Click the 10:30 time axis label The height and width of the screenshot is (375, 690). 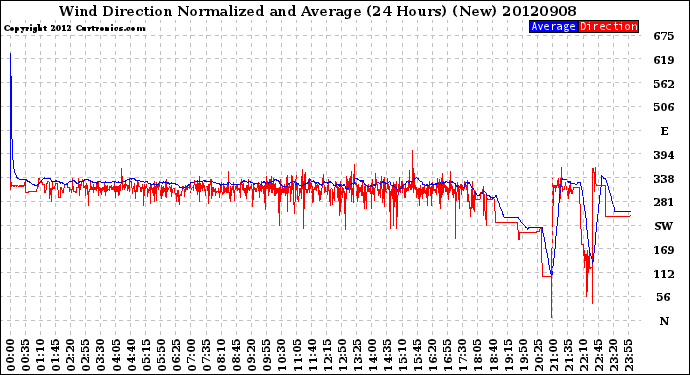[x=282, y=355]
